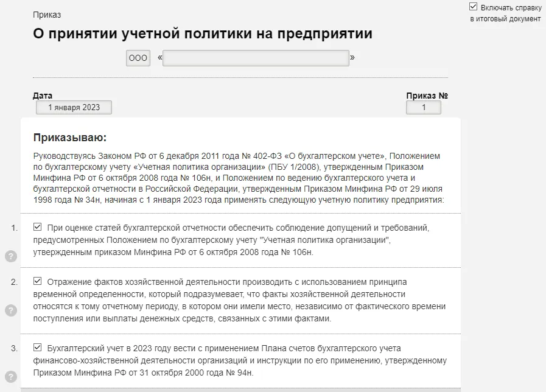Viewport: 546px width, 392px height.
Task: Toggle checkbox for item 1 'При оценке статей'
Action: [37, 227]
